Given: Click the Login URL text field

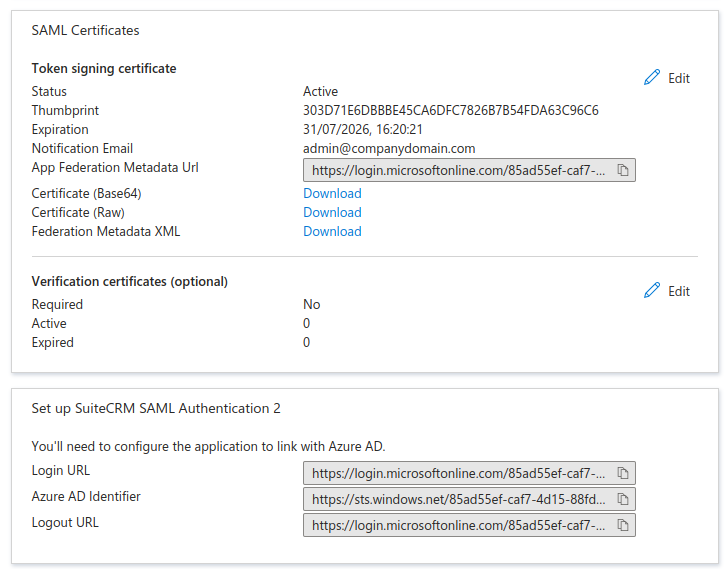Looking at the screenshot, I should 469,473.
